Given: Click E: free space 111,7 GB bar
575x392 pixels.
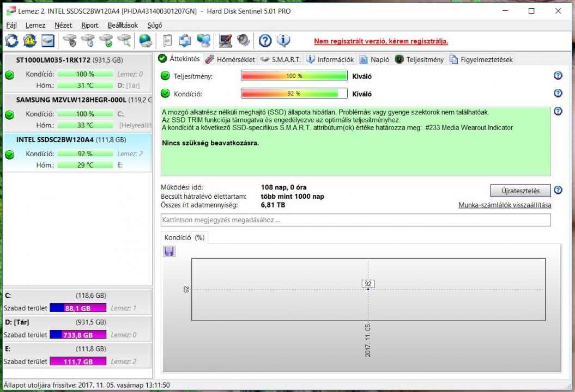Looking at the screenshot, I should [78, 362].
